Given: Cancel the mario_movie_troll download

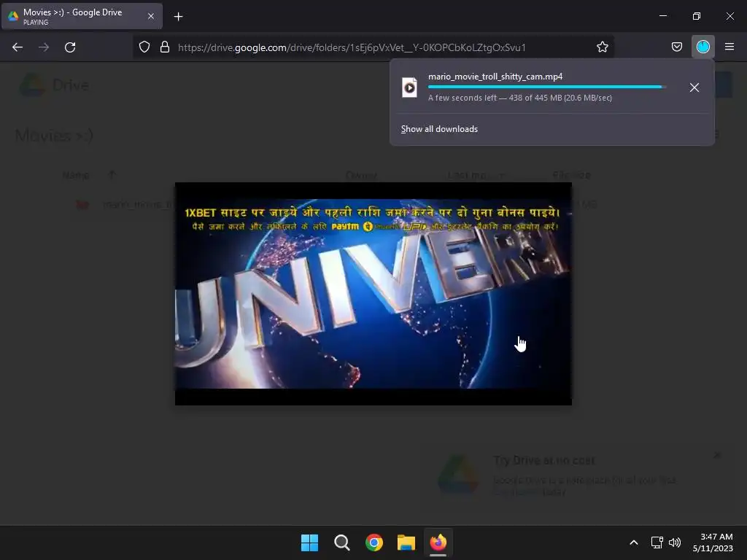Looking at the screenshot, I should pos(694,87).
